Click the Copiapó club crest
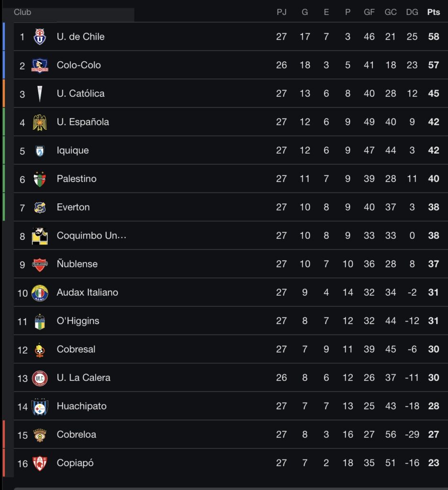 40,463
